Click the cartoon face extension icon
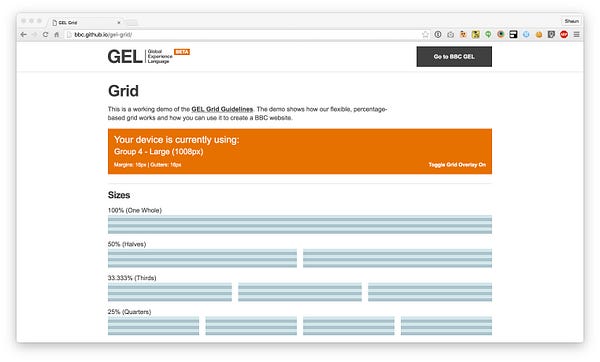Image resolution: width=600 pixels, height=362 pixels. (x=463, y=34)
